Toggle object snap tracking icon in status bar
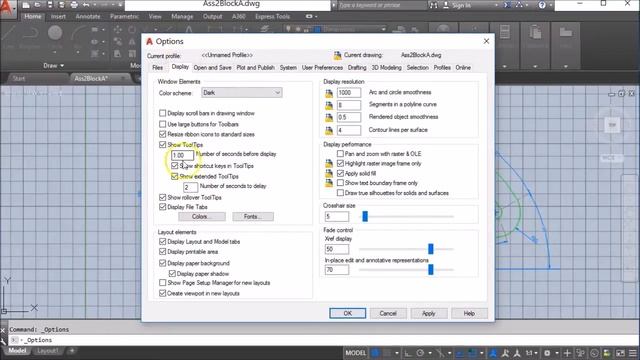This screenshot has height=360, width=640. [x=459, y=353]
